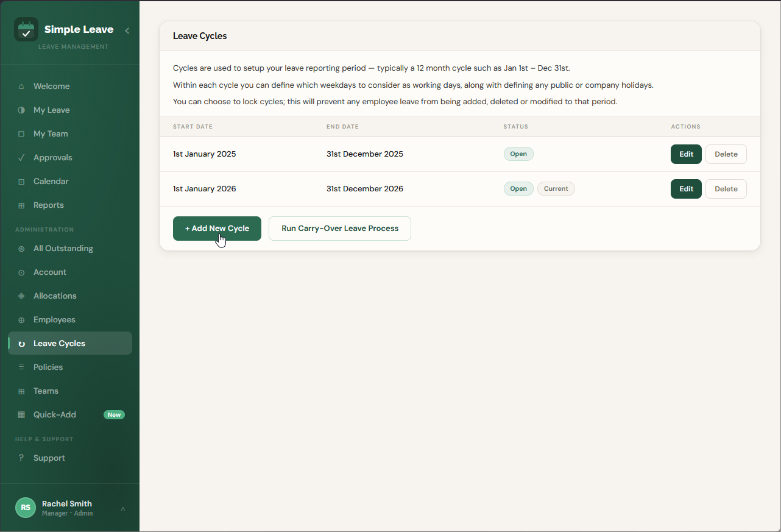Edit the 2025 leave cycle
The height and width of the screenshot is (532, 781).
(x=686, y=154)
